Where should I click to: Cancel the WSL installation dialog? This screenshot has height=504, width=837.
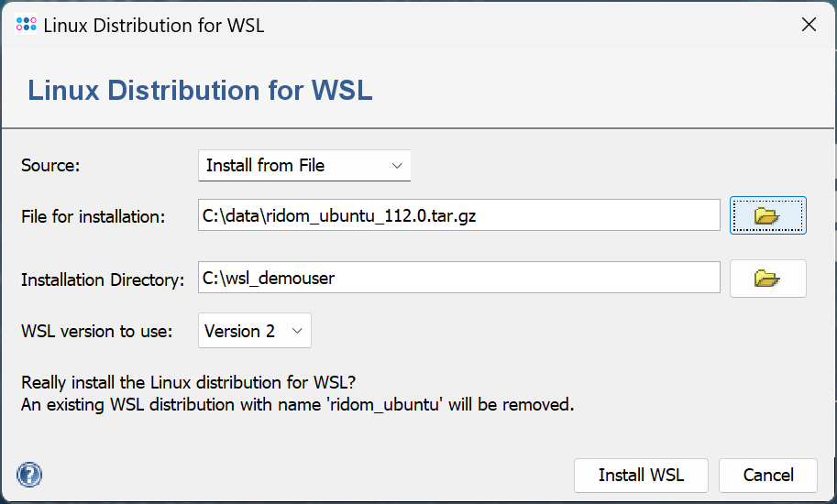767,476
